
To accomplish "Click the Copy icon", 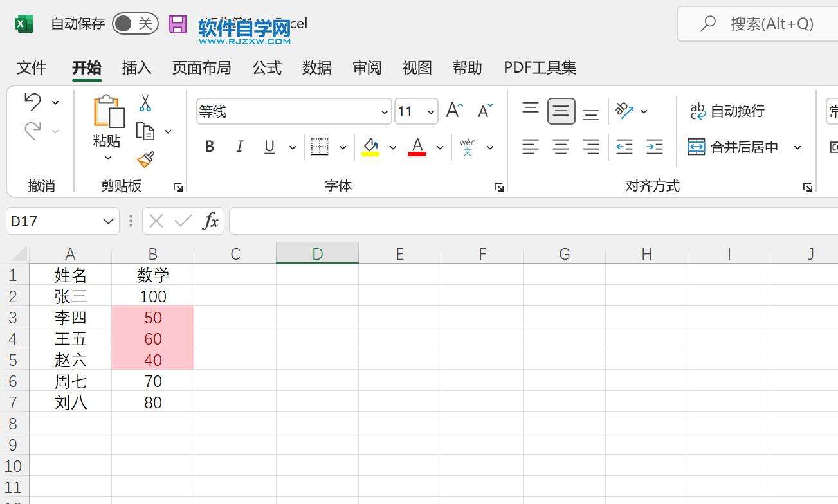I will [147, 130].
